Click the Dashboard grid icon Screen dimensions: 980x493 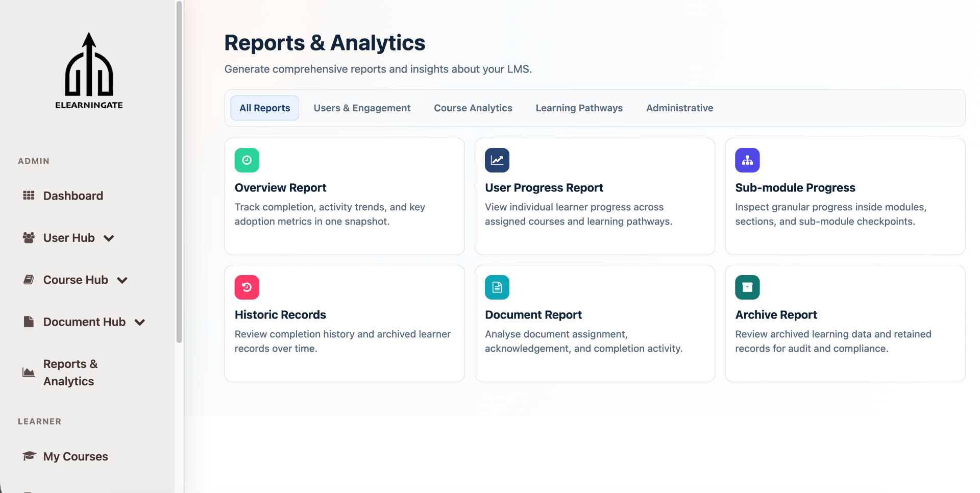click(29, 195)
